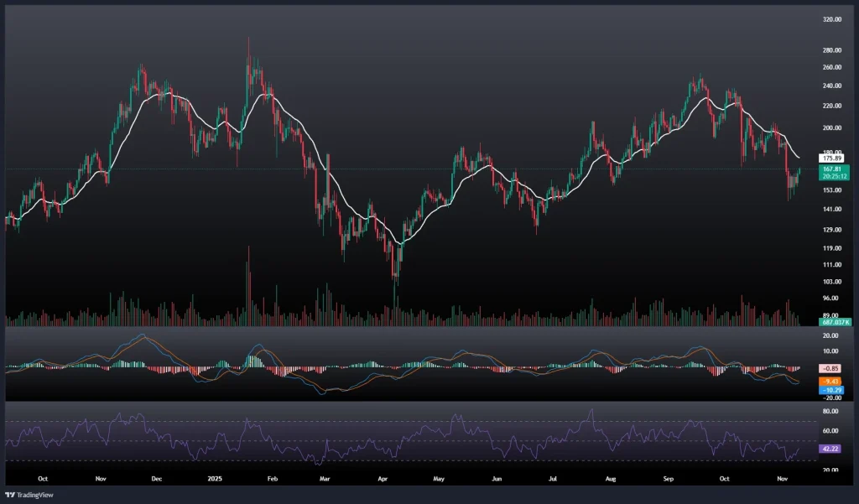Image resolution: width=859 pixels, height=504 pixels.
Task: Click the Sep label on the time axis
Action: (x=668, y=478)
